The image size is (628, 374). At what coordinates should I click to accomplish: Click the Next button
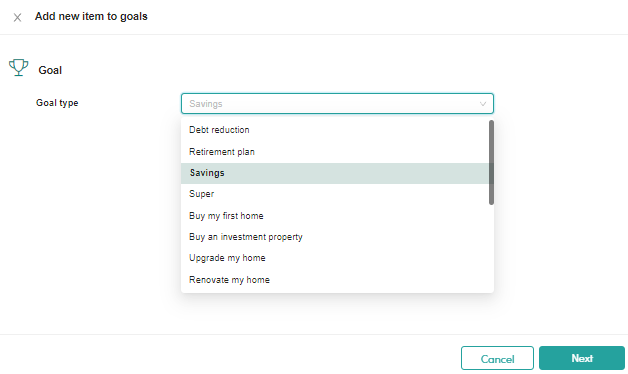[582, 358]
